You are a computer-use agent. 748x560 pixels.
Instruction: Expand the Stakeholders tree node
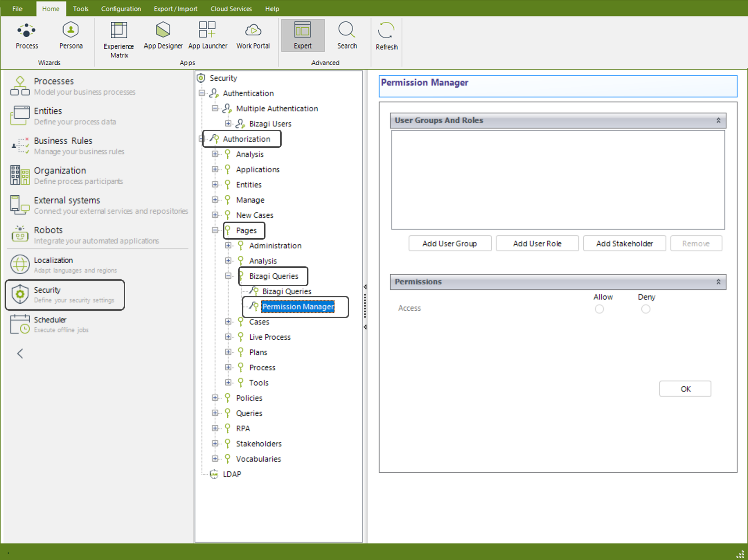215,443
